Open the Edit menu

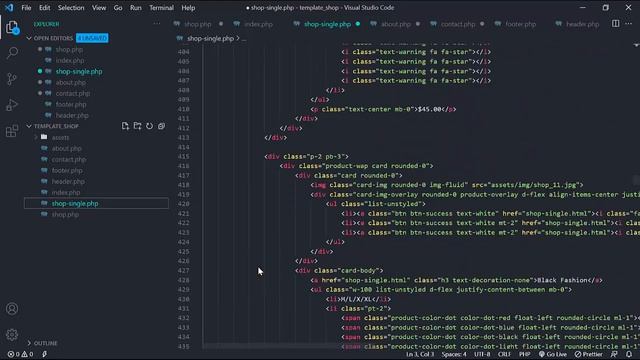44,8
